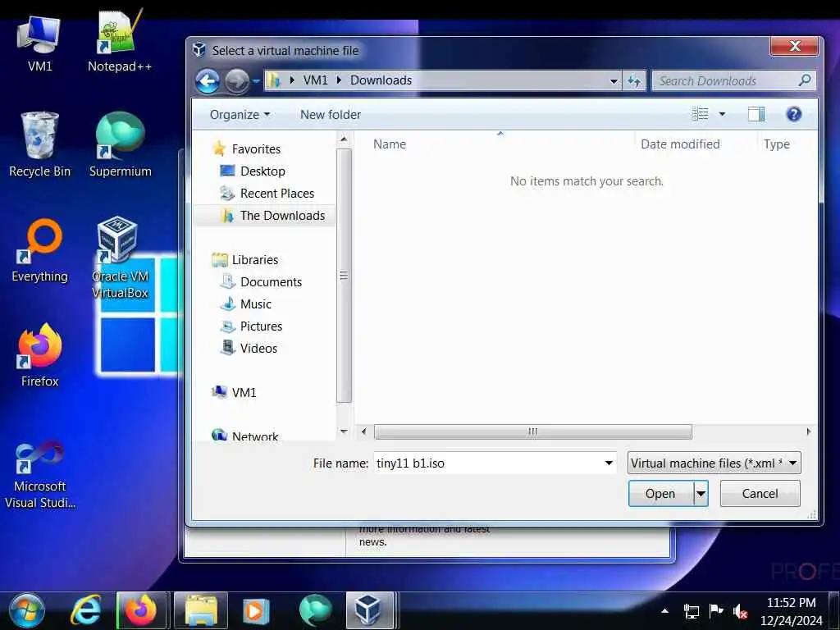Click VirtualBox in the taskbar
Screen dimensions: 840x630
pyautogui.click(x=370, y=610)
